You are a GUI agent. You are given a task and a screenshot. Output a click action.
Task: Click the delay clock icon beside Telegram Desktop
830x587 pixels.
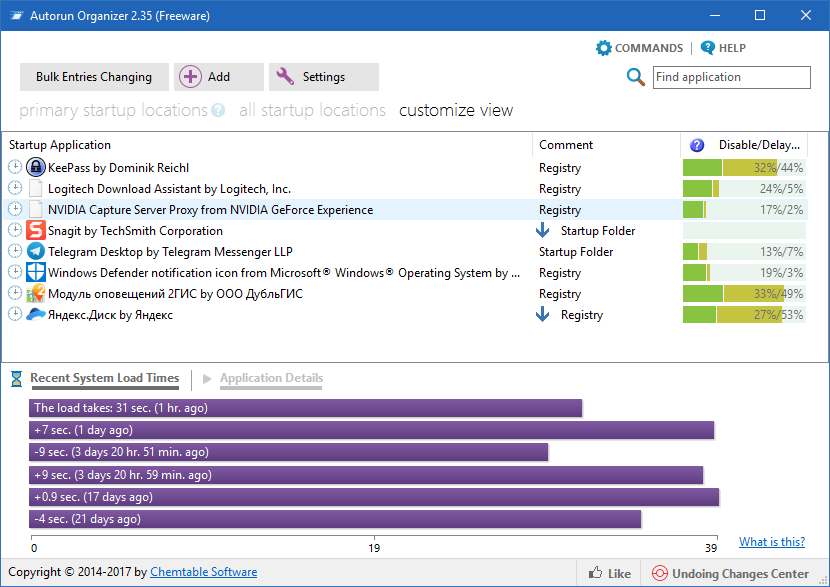click(x=15, y=251)
